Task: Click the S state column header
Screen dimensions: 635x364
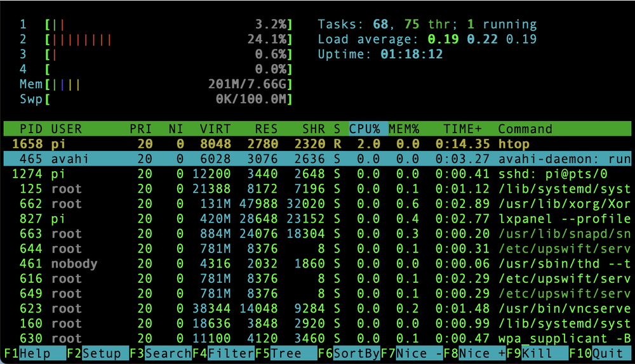Action: (x=337, y=129)
